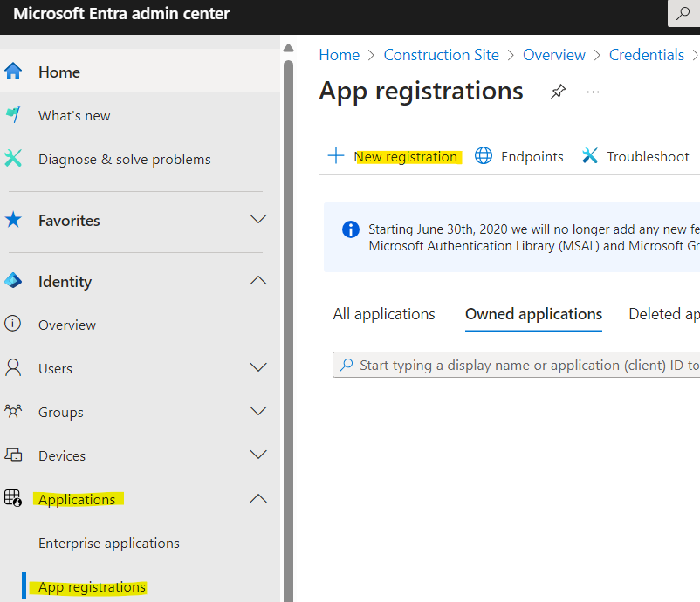Image resolution: width=700 pixels, height=602 pixels.
Task: Click the Diagnose & solve problems wrench icon
Action: pyautogui.click(x=13, y=159)
